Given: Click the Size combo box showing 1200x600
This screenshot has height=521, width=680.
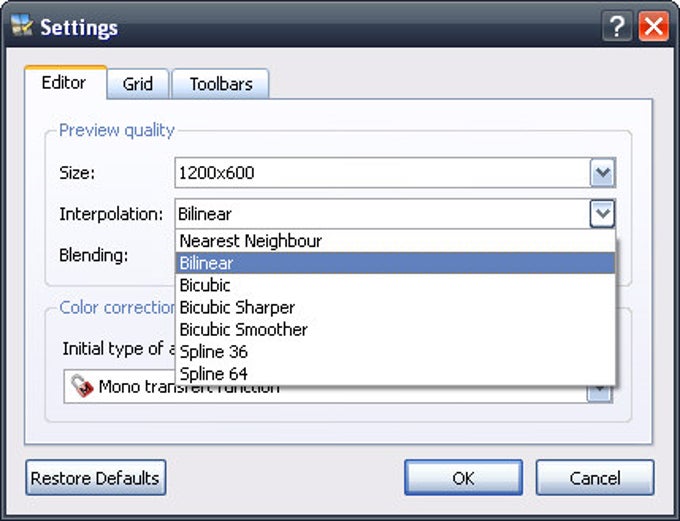Looking at the screenshot, I should 395,173.
